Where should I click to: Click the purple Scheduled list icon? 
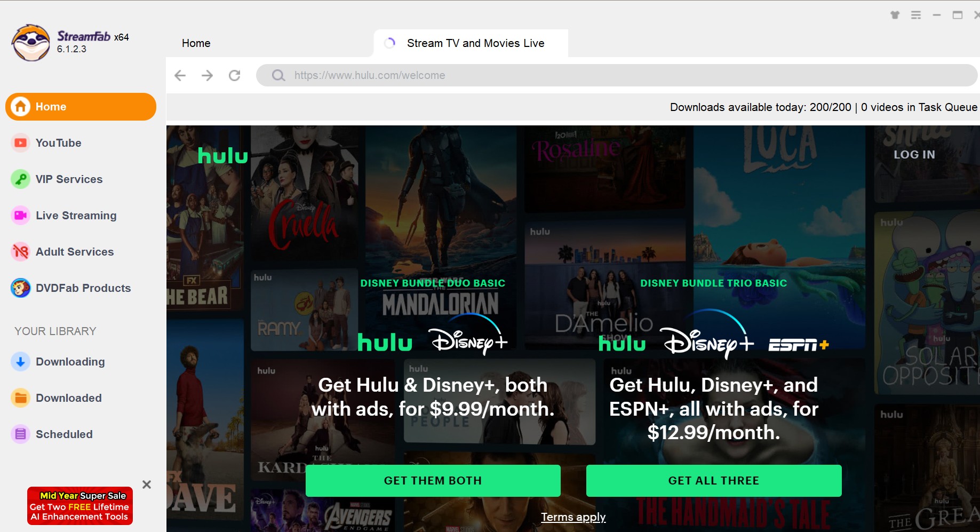[x=20, y=434]
